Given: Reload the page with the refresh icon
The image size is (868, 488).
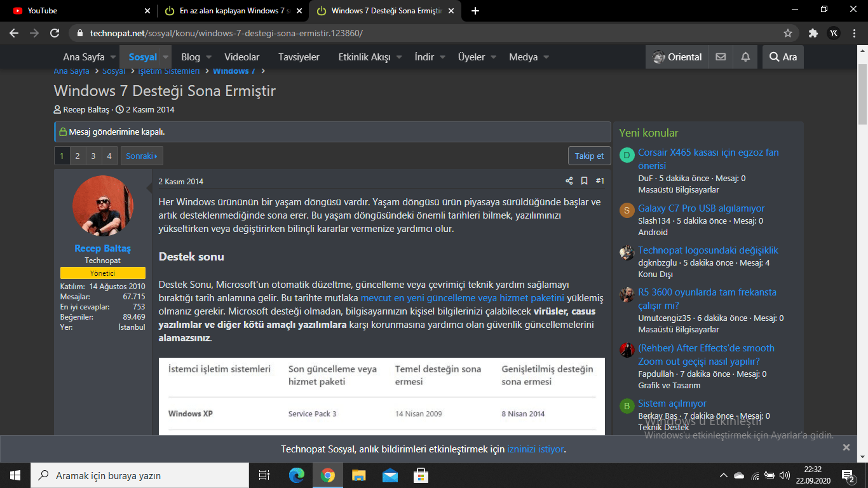Looking at the screenshot, I should 55,33.
